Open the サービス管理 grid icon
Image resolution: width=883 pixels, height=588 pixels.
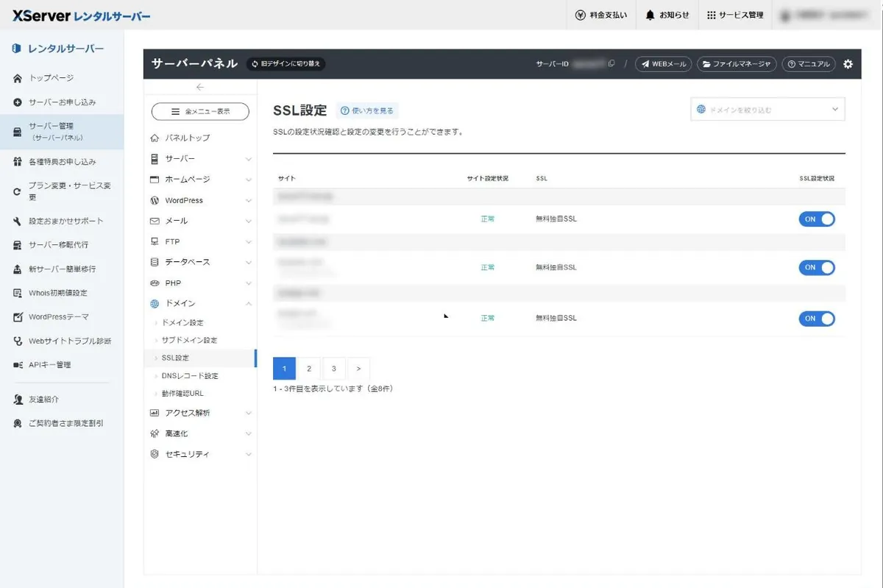point(711,15)
